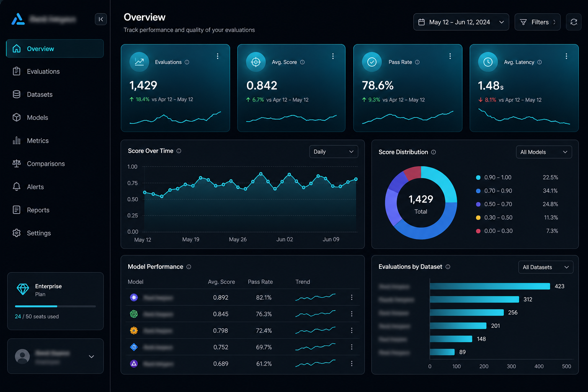Click the 76.3% pass rate cell
This screenshot has height=392, width=588.
(x=264, y=314)
